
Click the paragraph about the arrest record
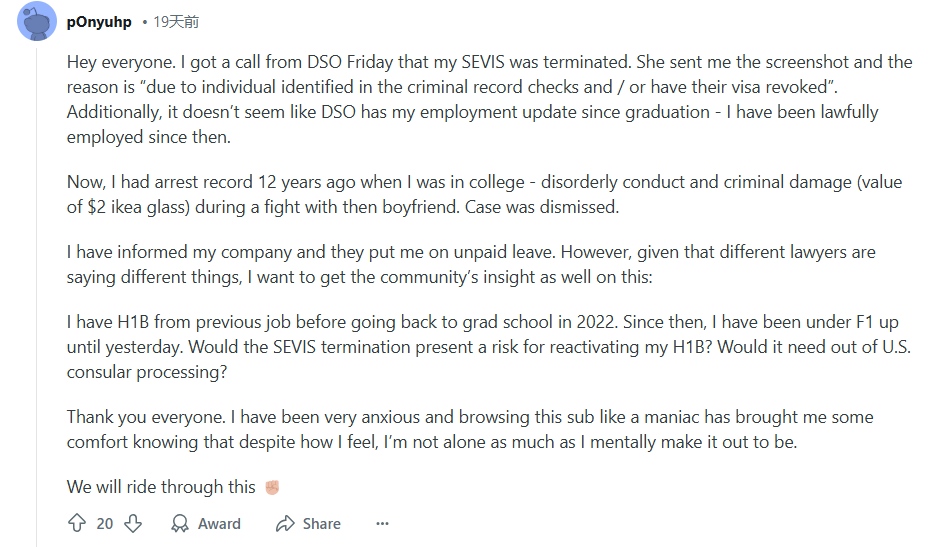pos(484,195)
